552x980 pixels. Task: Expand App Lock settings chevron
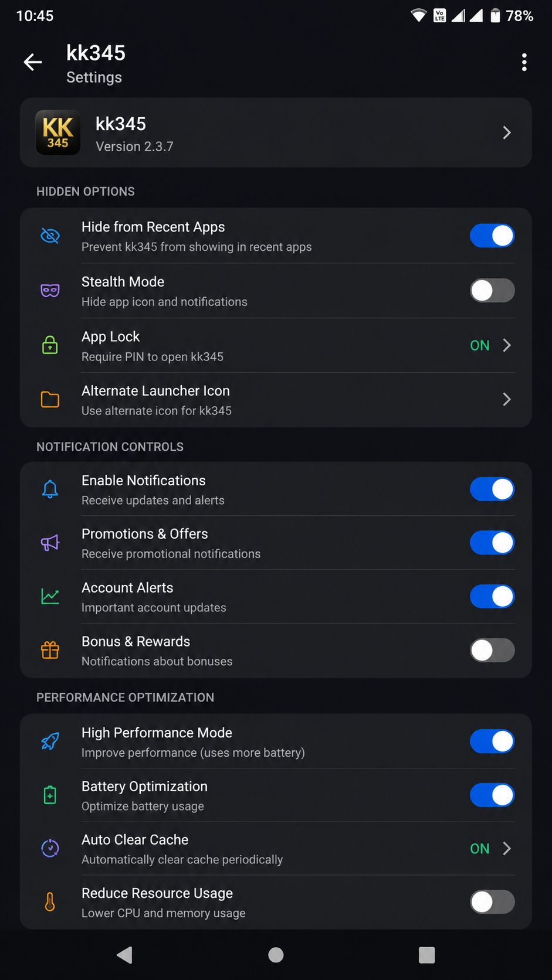click(507, 345)
